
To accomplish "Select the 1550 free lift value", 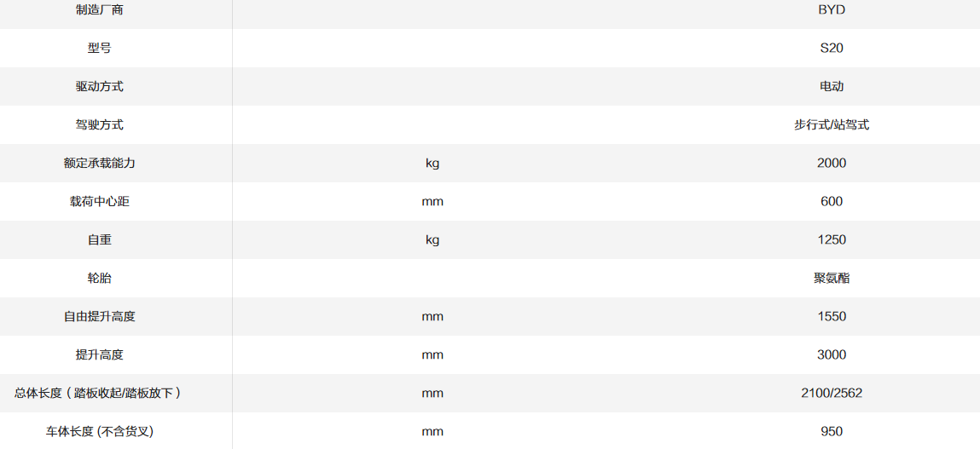I will click(x=831, y=317).
